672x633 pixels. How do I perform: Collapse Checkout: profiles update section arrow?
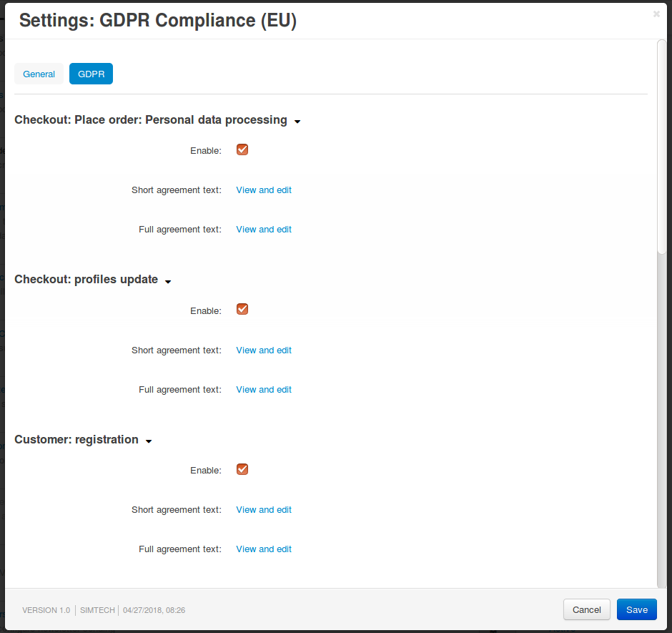168,282
